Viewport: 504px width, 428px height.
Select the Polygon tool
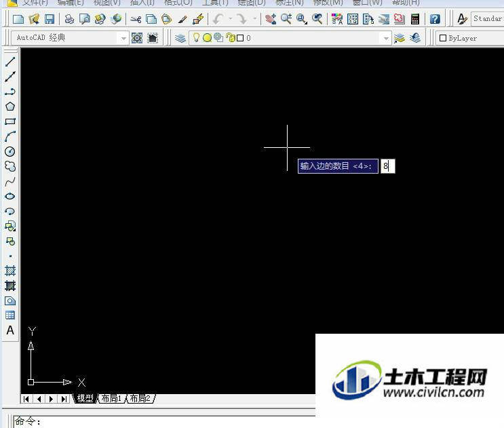[x=10, y=106]
